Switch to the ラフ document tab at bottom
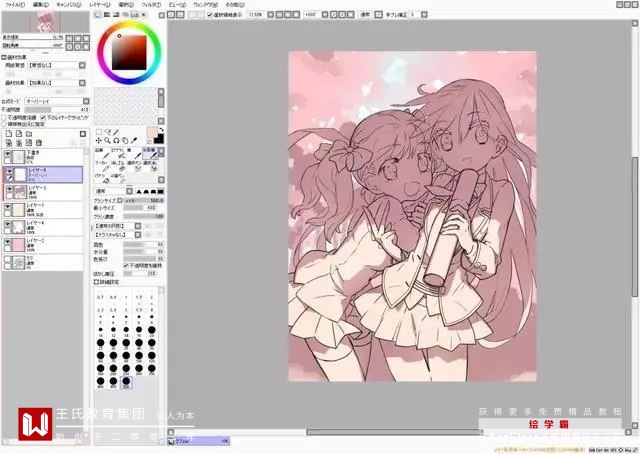 (199, 441)
